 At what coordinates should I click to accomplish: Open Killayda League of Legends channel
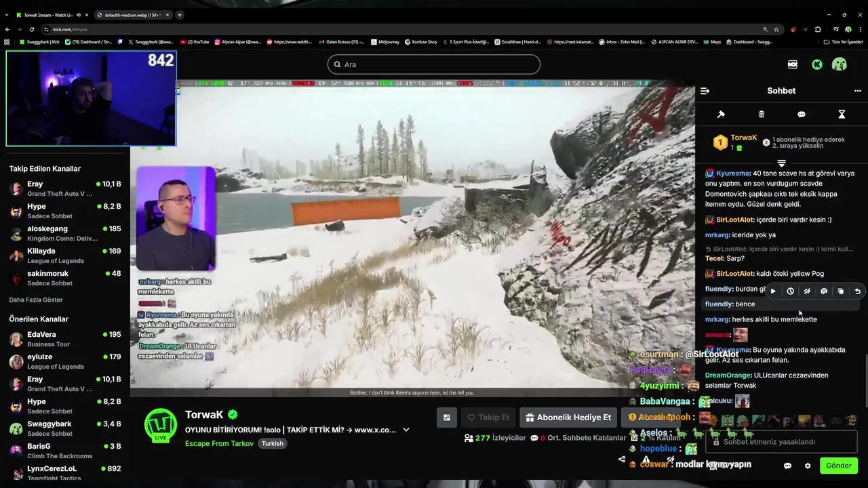[x=65, y=256]
